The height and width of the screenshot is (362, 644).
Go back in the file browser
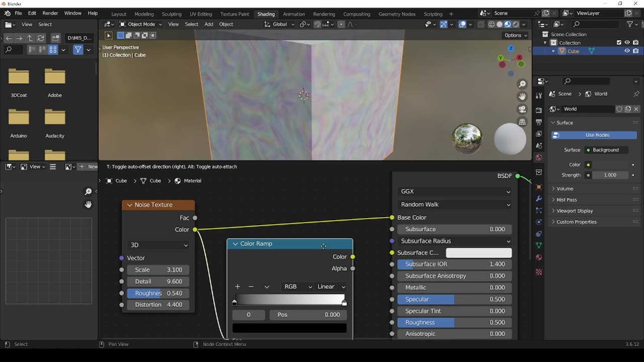(9, 38)
